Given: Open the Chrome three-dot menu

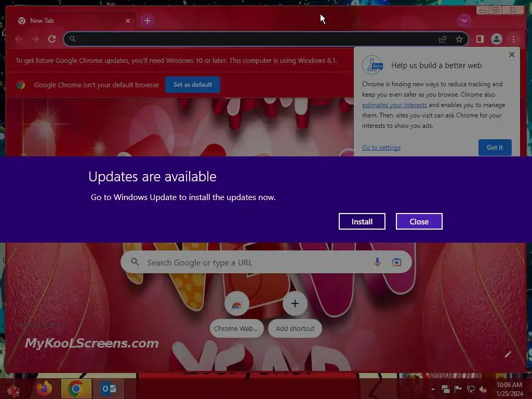Looking at the screenshot, I should (x=513, y=39).
